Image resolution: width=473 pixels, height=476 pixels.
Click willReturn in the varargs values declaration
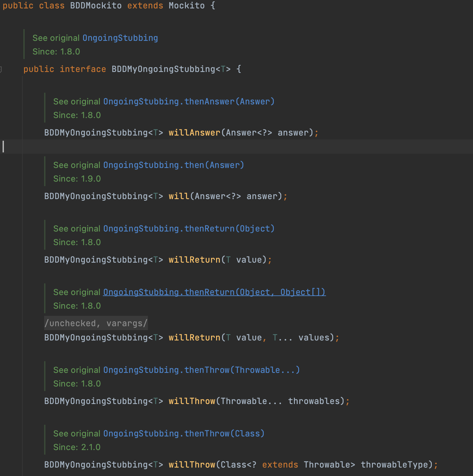pos(195,338)
